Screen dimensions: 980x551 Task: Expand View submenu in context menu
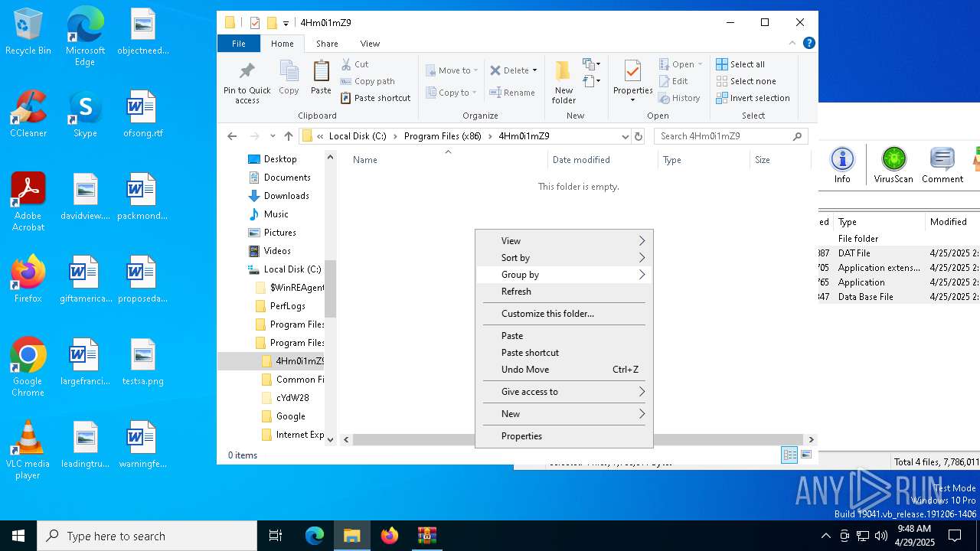point(564,241)
